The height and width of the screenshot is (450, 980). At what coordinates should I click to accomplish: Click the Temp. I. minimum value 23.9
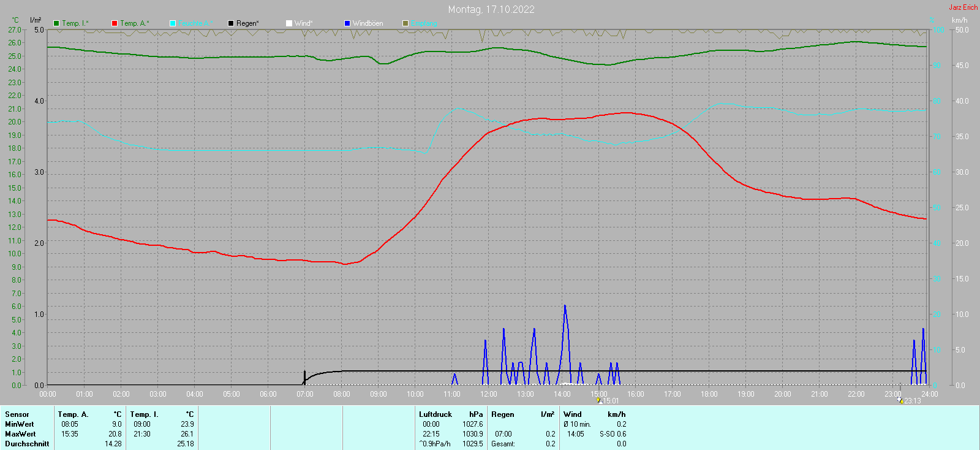[x=187, y=424]
